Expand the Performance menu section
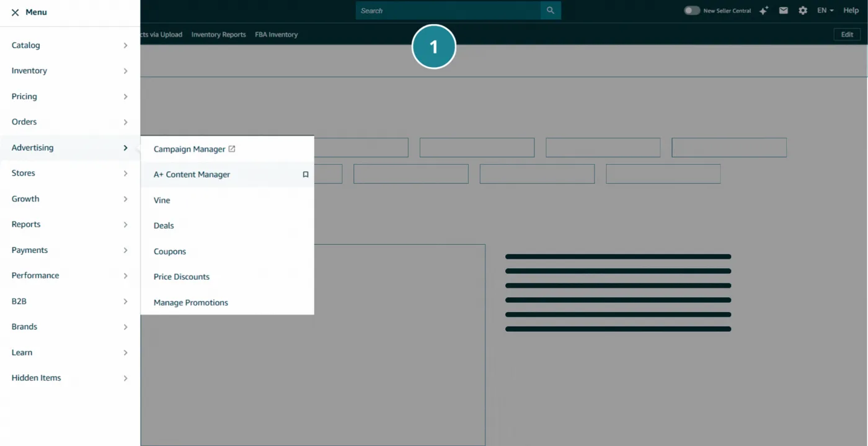 click(70, 275)
